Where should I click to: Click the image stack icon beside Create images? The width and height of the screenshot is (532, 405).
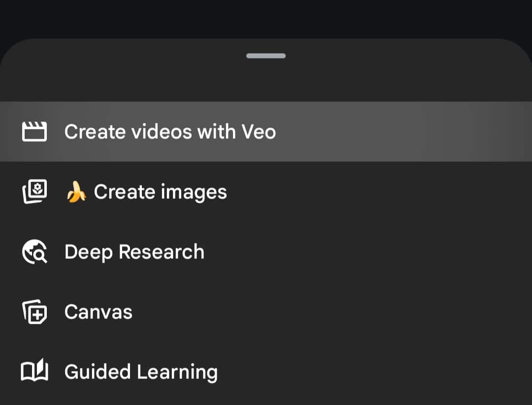click(34, 191)
